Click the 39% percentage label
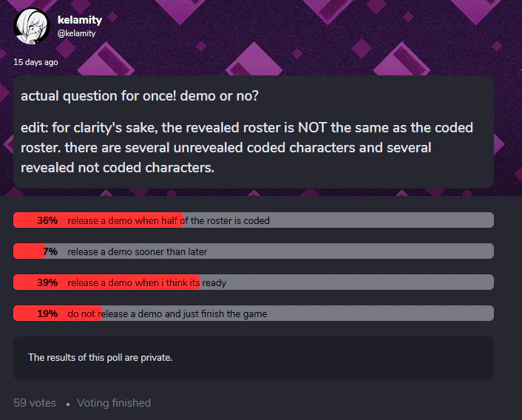 [47, 282]
